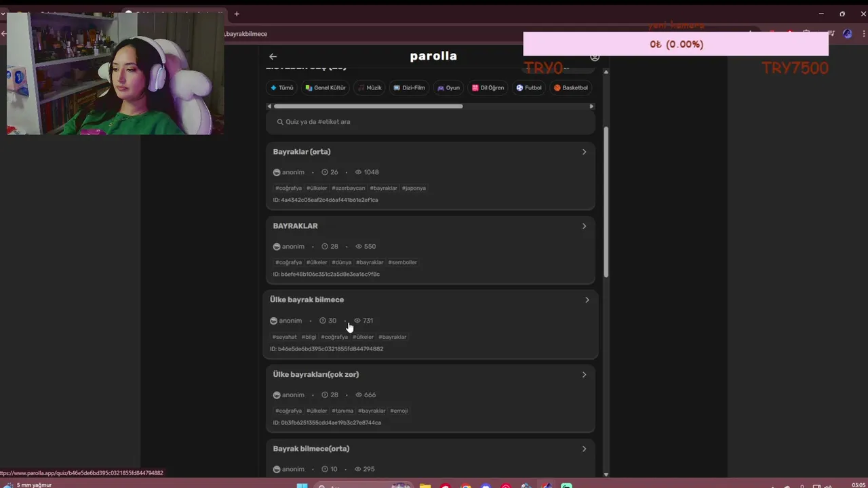Click the clock icon next to 30
Image resolution: width=868 pixels, height=488 pixels.
[x=323, y=321]
